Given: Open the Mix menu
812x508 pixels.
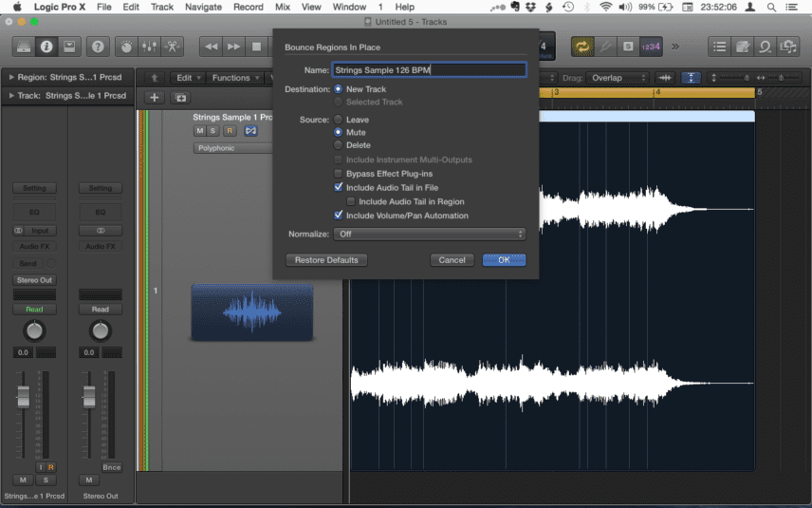Looking at the screenshot, I should point(283,7).
